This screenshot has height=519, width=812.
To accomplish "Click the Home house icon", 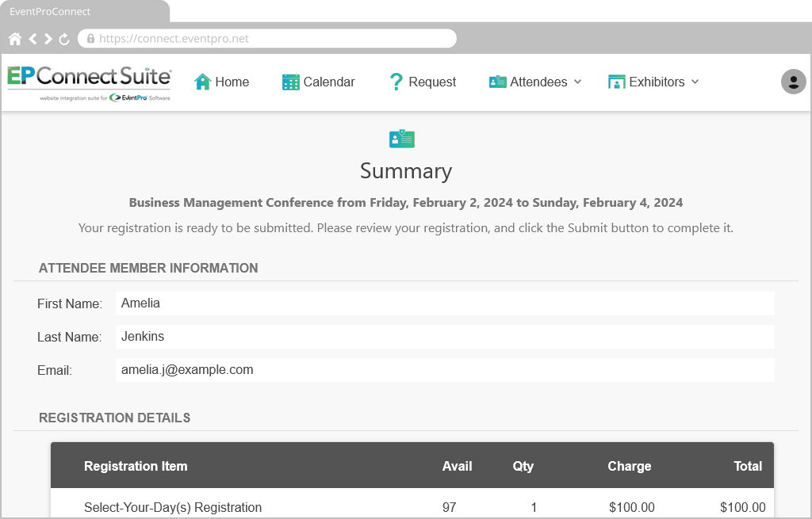I will point(202,82).
